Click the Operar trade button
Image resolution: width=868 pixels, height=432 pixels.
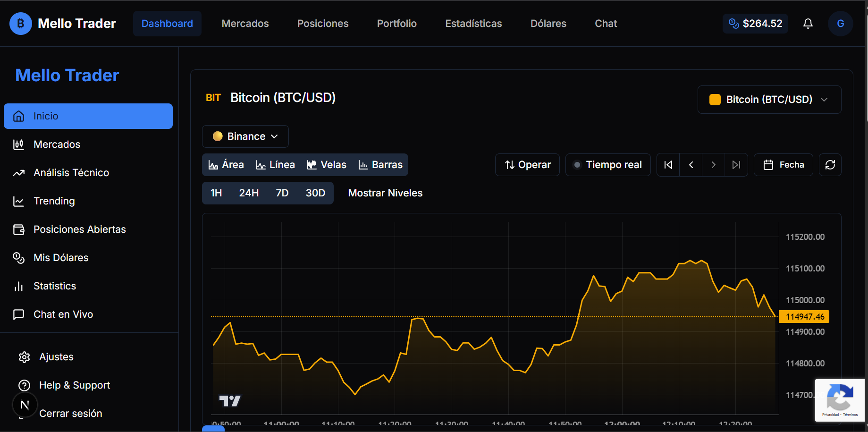(527, 164)
